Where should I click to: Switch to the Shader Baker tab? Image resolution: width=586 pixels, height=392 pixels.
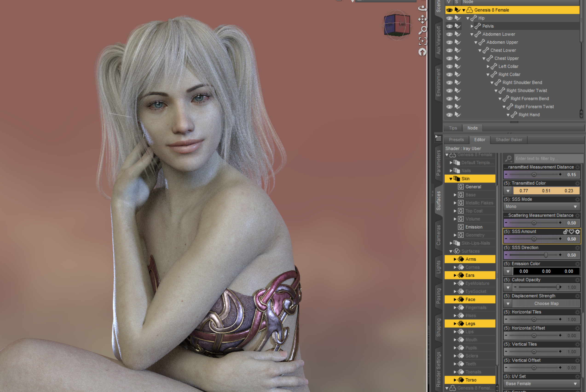(x=509, y=140)
